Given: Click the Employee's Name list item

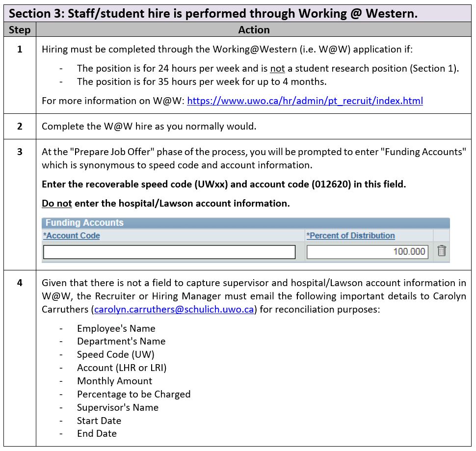Looking at the screenshot, I should click(x=116, y=328).
